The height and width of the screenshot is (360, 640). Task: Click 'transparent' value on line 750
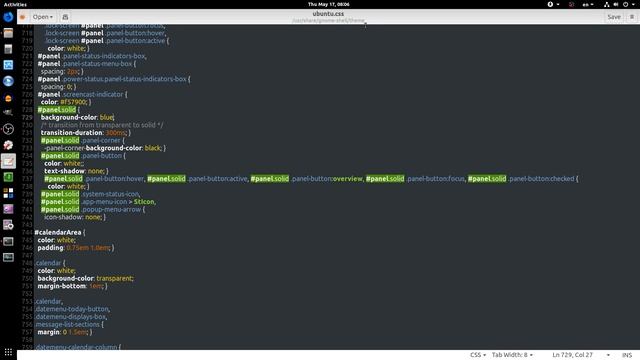pyautogui.click(x=114, y=278)
